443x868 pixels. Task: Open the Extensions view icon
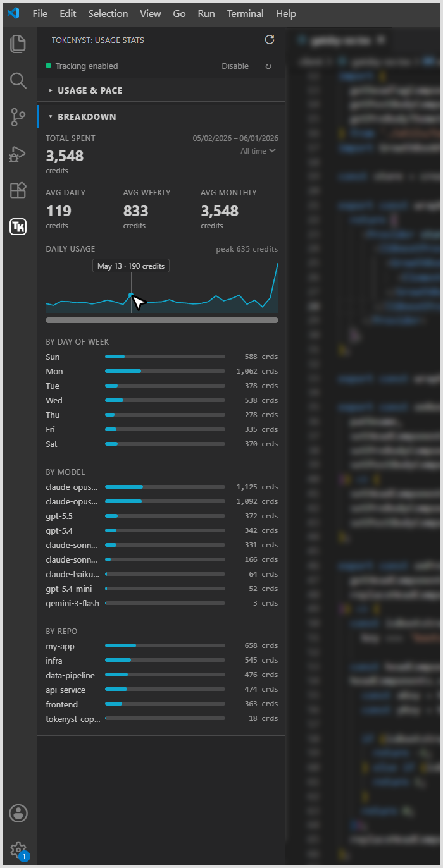(18, 190)
